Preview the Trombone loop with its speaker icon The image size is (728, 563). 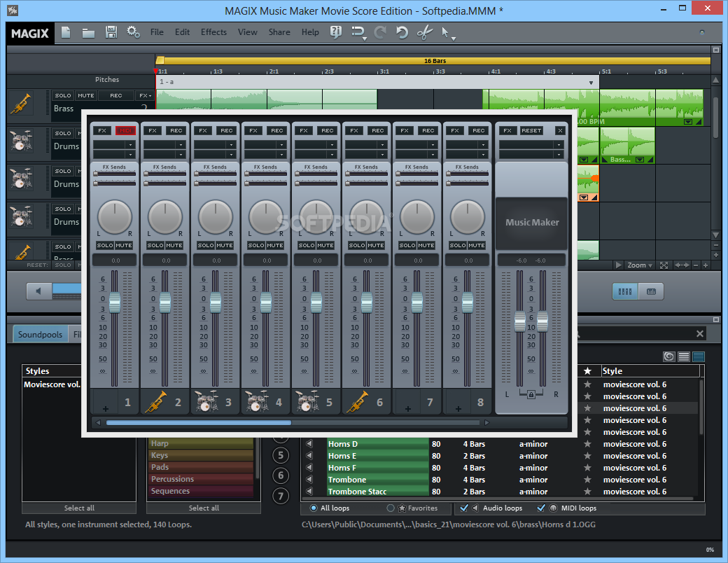309,480
